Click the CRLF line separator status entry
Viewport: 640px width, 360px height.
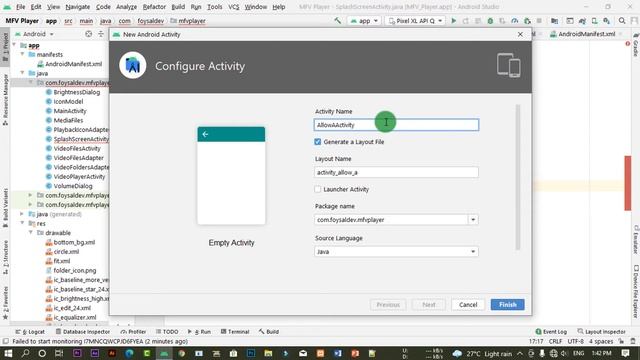point(555,341)
